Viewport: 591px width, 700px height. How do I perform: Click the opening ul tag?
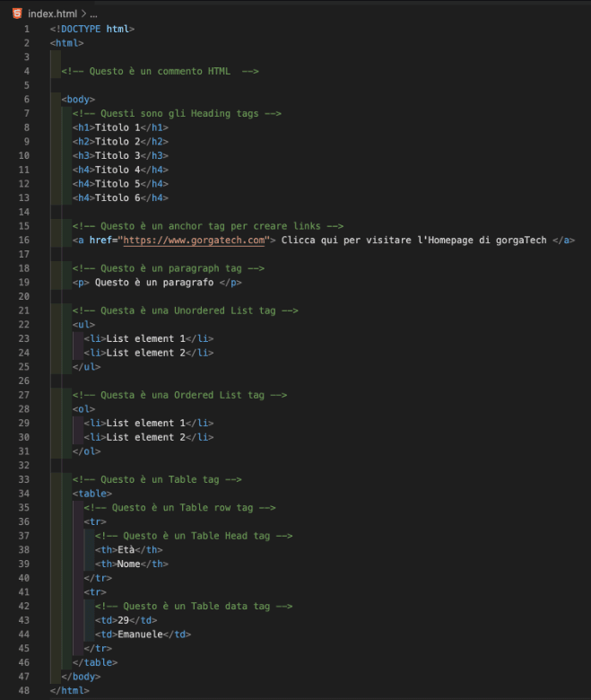pos(84,325)
